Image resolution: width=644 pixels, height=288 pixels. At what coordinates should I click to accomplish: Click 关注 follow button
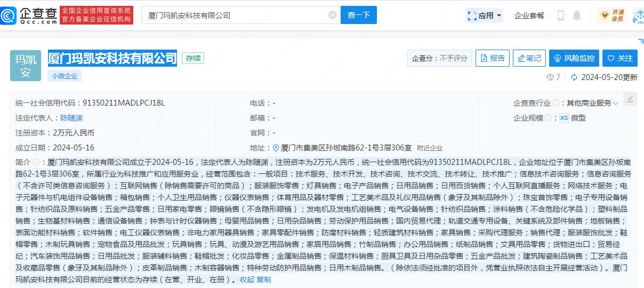point(620,58)
